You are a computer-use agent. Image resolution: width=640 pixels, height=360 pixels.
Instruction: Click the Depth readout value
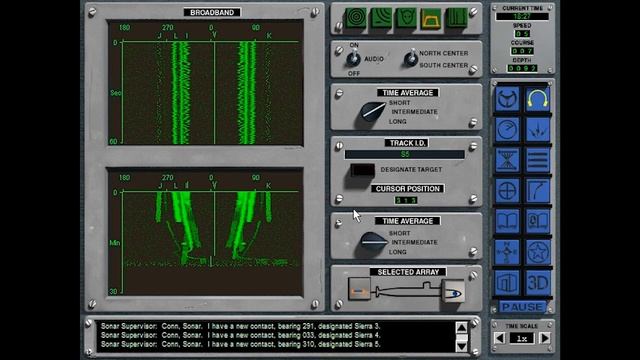(522, 68)
